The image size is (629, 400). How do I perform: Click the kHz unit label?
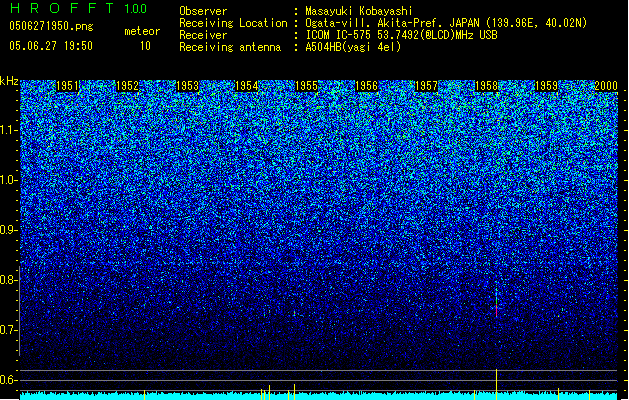tap(9, 81)
